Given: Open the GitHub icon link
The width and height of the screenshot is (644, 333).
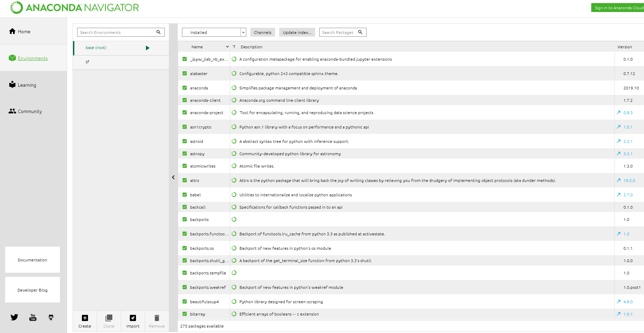Looking at the screenshot, I should click(x=51, y=317).
